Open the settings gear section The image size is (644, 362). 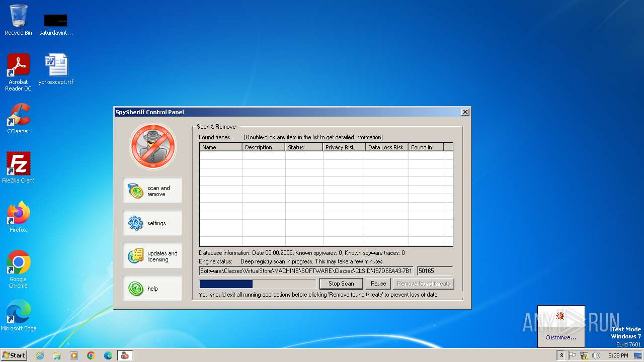click(152, 223)
